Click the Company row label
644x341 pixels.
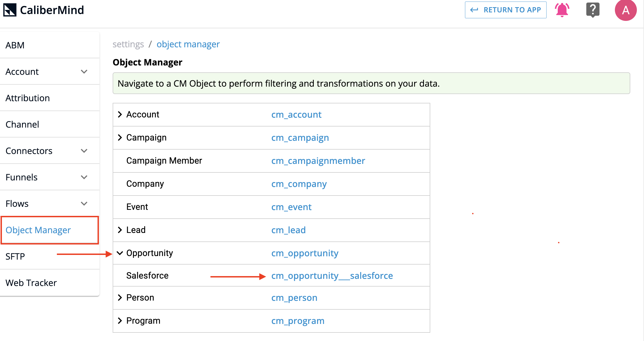point(145,184)
